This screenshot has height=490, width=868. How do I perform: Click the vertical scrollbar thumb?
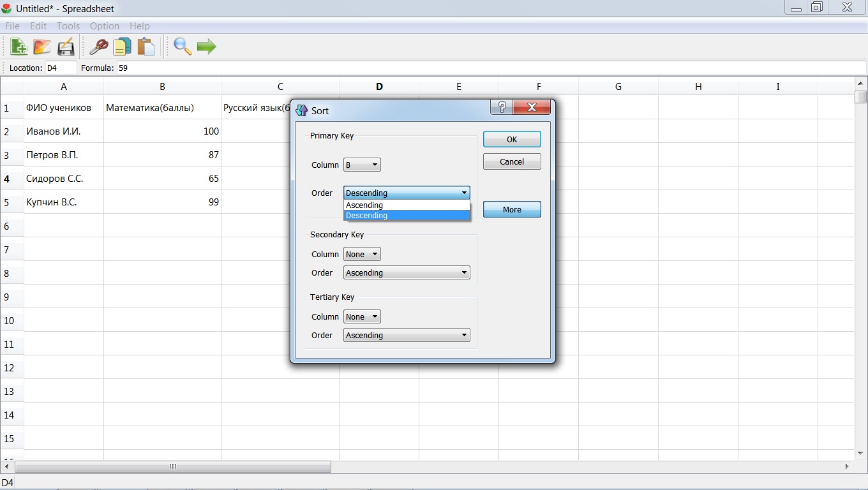click(861, 97)
